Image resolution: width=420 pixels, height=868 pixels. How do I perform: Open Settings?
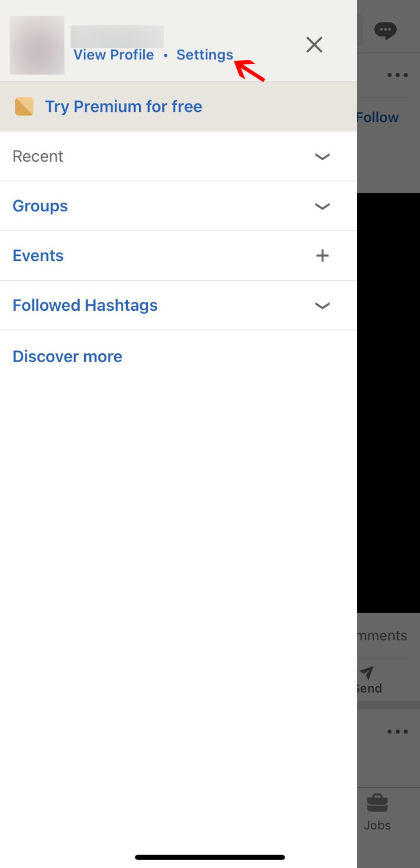pos(204,55)
